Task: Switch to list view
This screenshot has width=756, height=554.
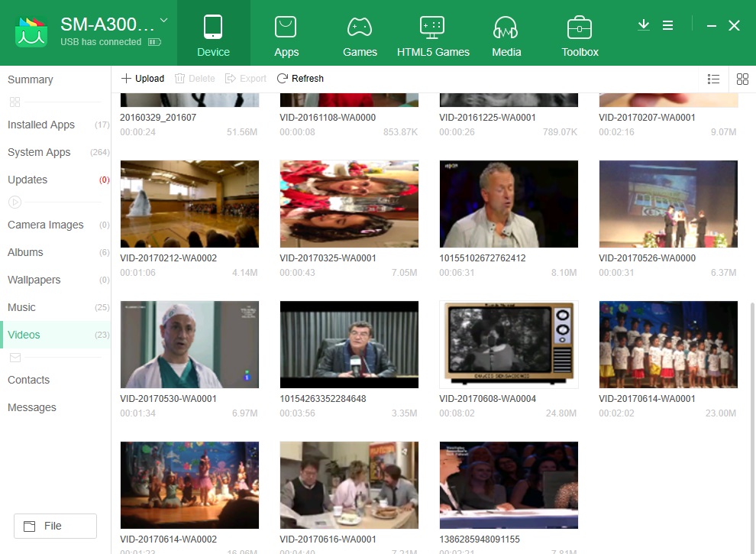Action: 714,79
